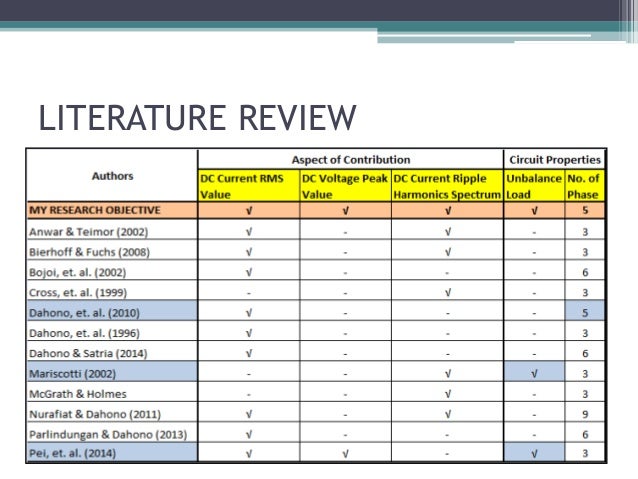Select RMS Value checkmark in Bojoi row
Image resolution: width=638 pixels, height=479 pixels.
(249, 272)
